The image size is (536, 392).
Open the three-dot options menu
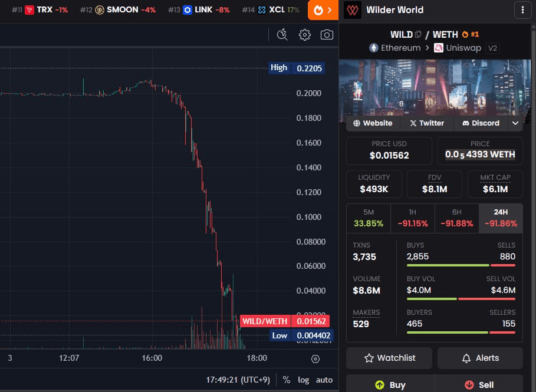pos(522,10)
